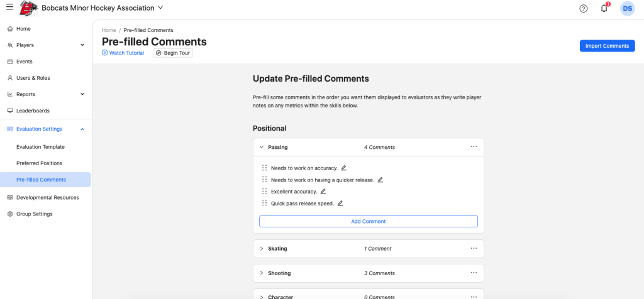Grab drag handle of 'Needs to work on accuracy.'
Screen dimensions: 644x299
(x=265, y=168)
